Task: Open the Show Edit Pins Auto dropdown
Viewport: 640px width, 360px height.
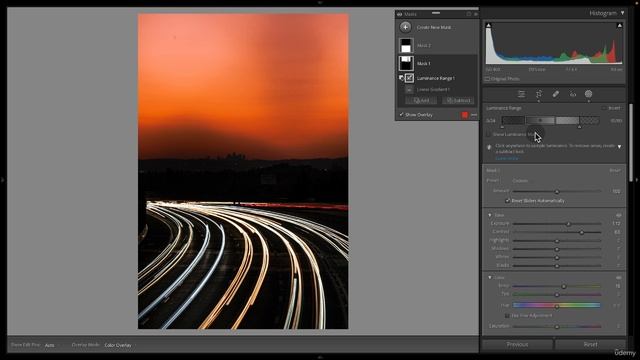Action: (x=50, y=345)
